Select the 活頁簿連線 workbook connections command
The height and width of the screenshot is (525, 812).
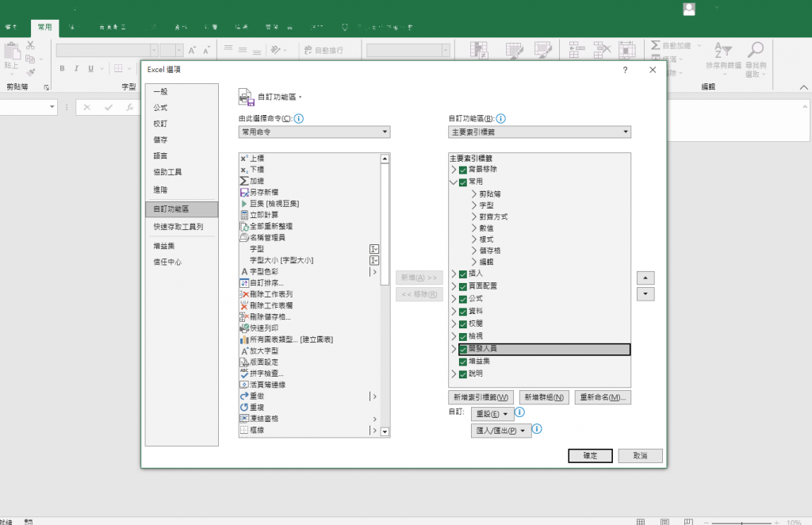(x=262, y=385)
